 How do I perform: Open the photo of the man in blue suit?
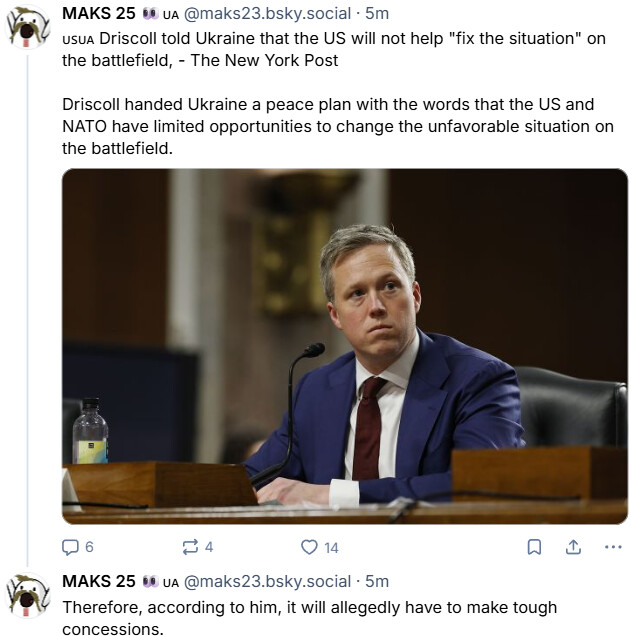(x=344, y=346)
